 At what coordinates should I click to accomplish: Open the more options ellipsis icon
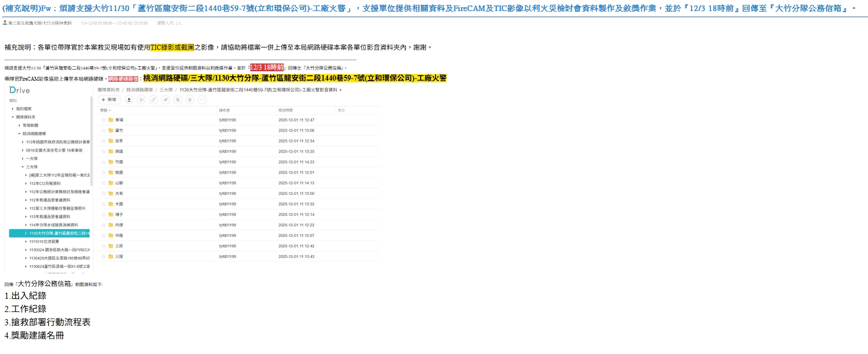202,100
